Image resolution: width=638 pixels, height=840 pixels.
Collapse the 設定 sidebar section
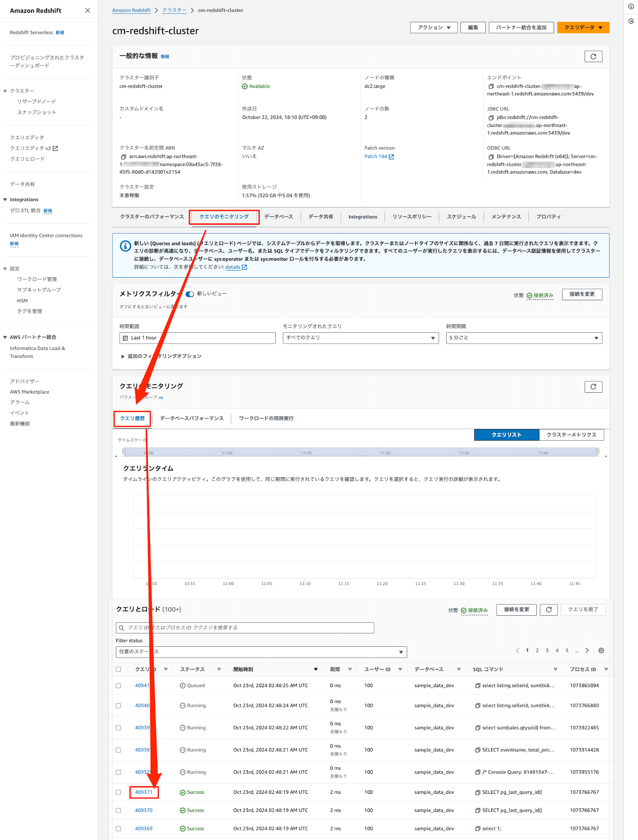pyautogui.click(x=5, y=269)
